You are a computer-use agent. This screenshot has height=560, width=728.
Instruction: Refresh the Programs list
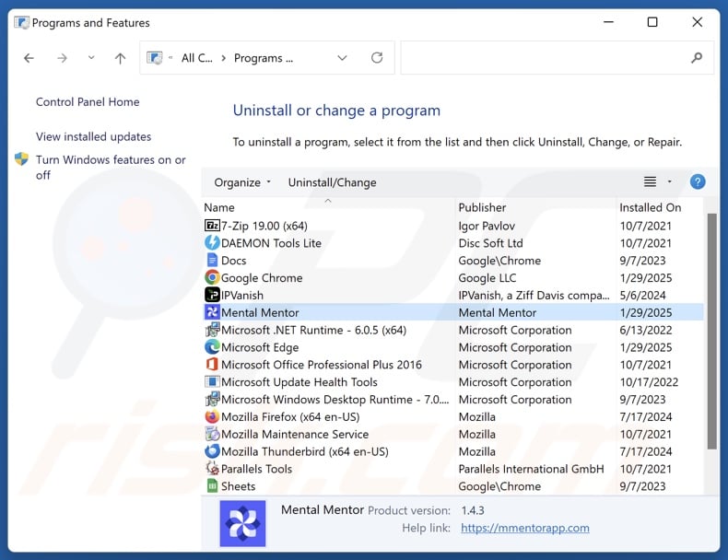click(377, 57)
